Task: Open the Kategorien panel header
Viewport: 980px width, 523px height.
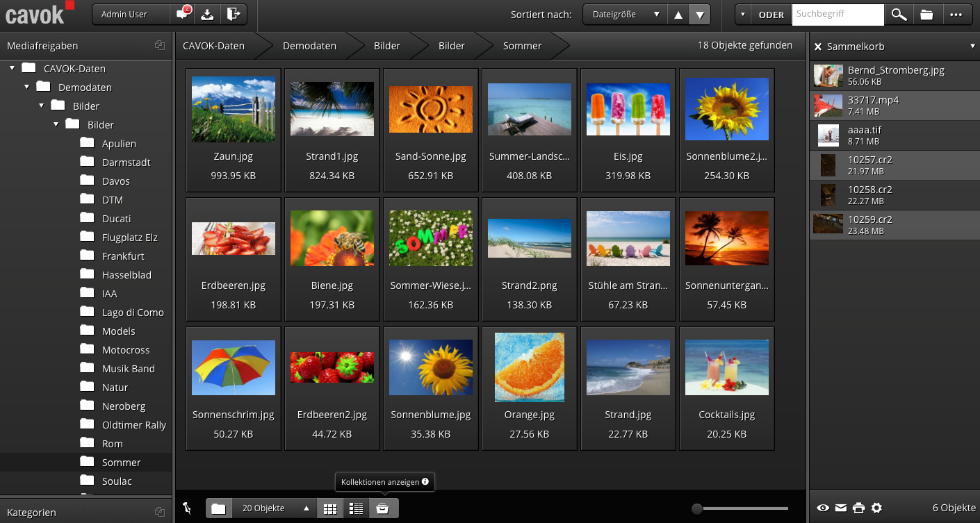Action: (x=85, y=512)
